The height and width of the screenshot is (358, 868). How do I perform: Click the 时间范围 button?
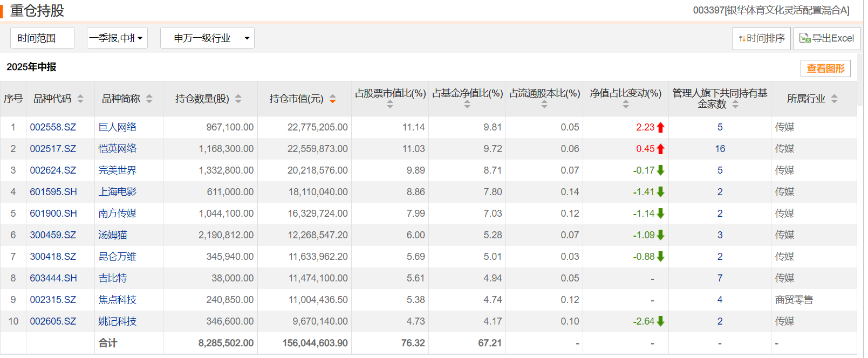click(42, 38)
